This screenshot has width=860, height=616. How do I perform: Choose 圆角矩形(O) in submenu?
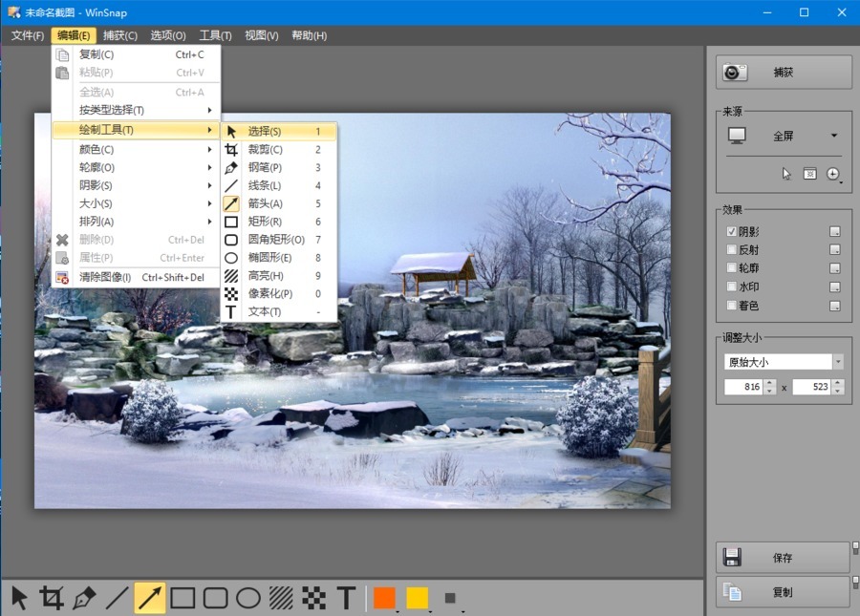pyautogui.click(x=279, y=240)
